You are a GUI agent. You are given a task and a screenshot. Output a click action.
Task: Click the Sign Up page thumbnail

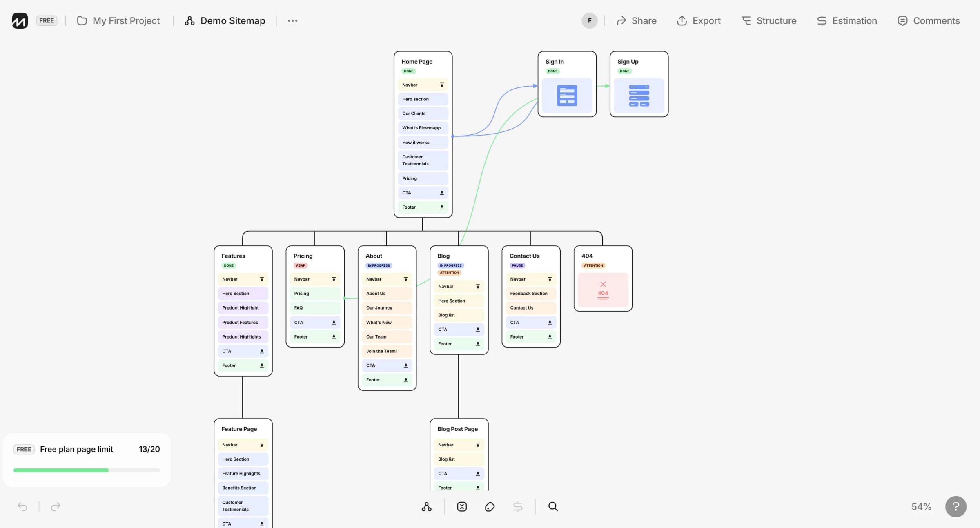tap(639, 96)
